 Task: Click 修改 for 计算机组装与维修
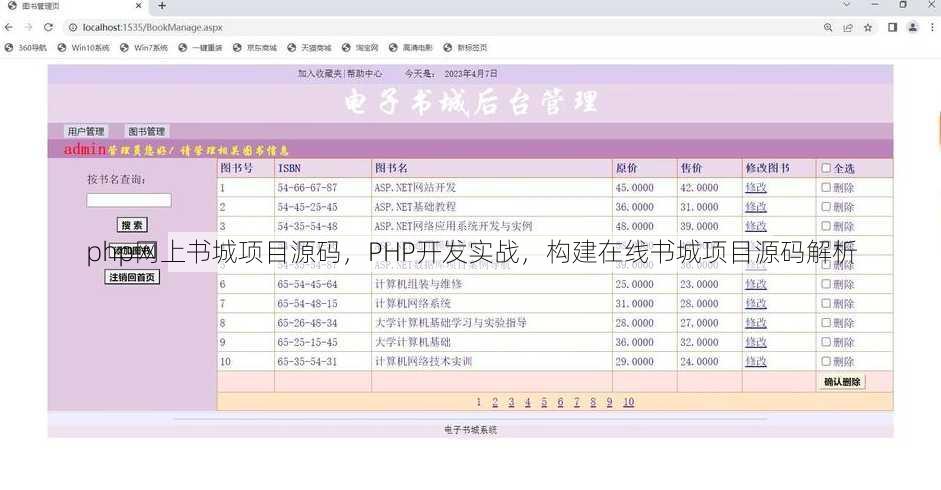pos(756,284)
